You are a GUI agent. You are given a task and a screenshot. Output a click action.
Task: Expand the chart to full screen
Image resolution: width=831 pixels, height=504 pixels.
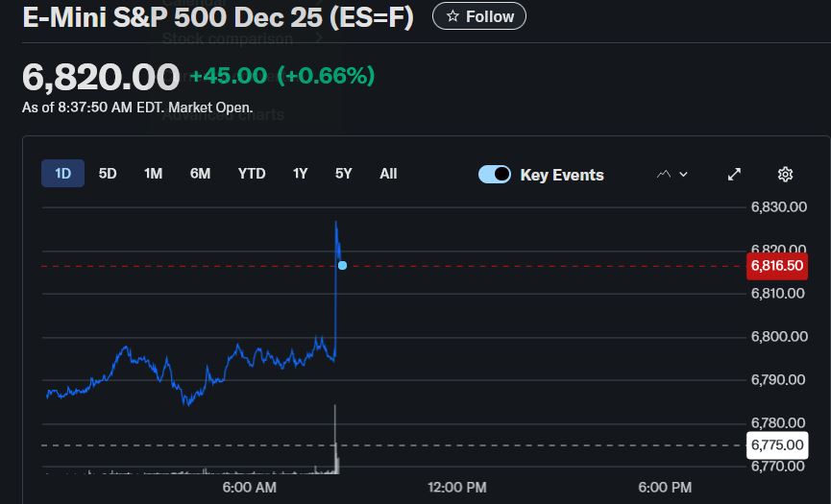[734, 174]
